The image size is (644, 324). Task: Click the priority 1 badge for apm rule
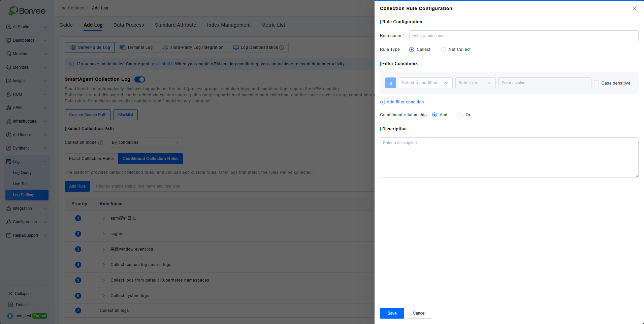coord(78,218)
